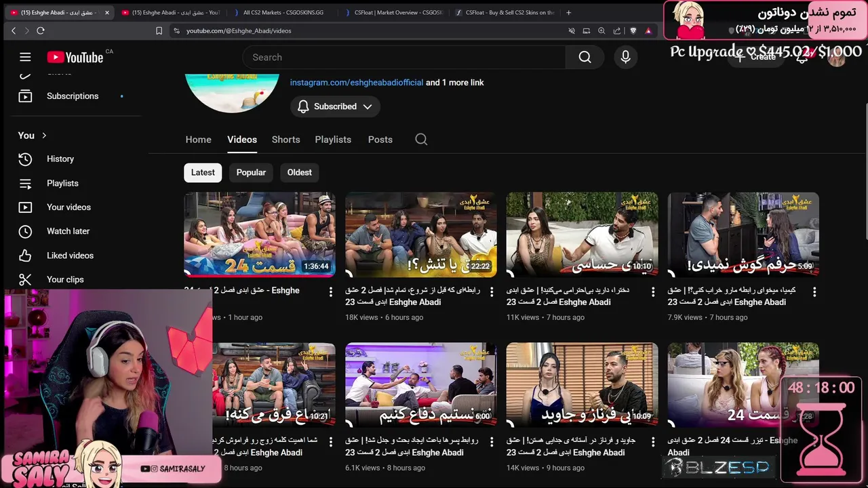
Task: Open the 1:36:44 episode 24 thumbnail
Action: (x=260, y=235)
